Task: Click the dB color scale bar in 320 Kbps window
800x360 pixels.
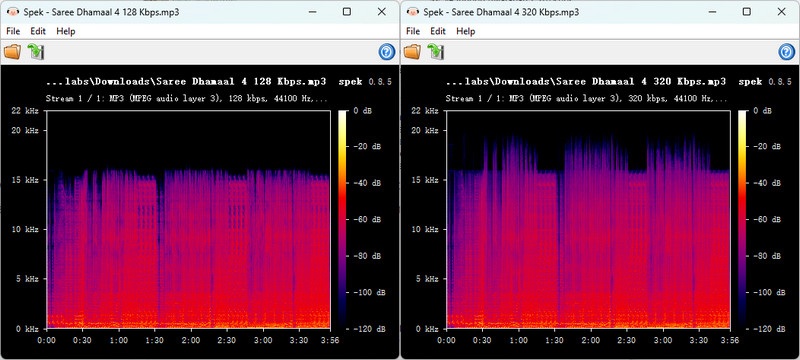Action: click(x=742, y=220)
